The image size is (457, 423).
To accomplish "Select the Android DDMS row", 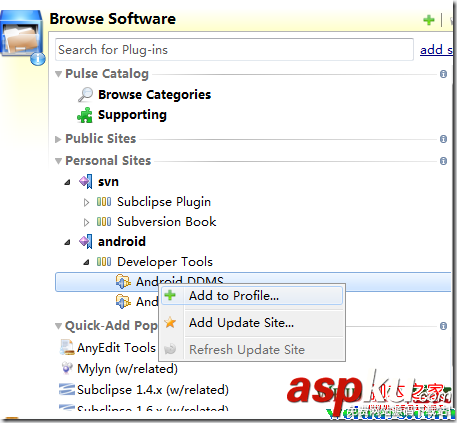I will [253, 282].
